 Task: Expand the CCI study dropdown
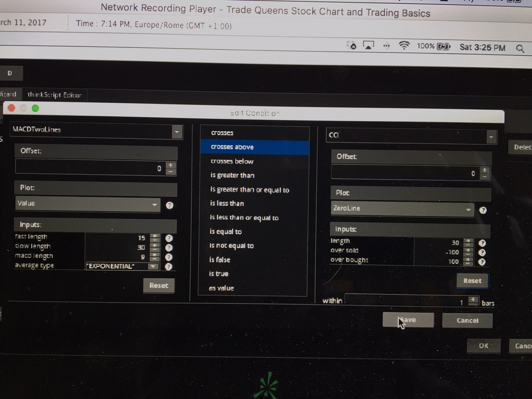(x=491, y=137)
